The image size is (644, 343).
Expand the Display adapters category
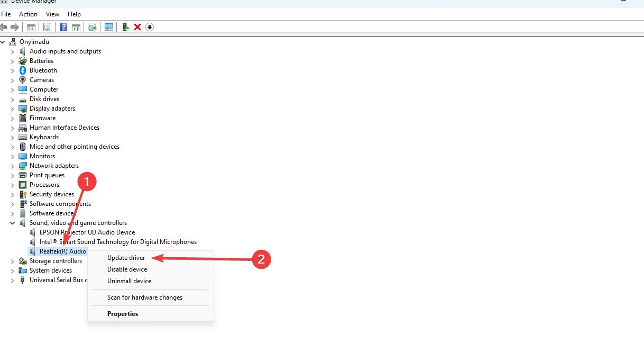pos(13,109)
